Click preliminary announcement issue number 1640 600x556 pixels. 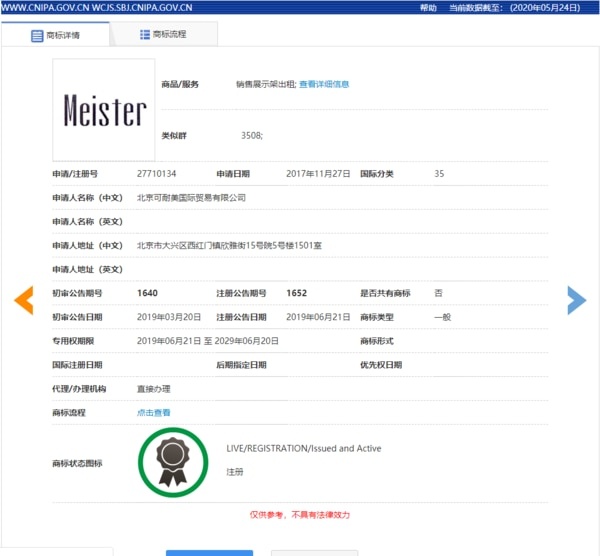[x=147, y=293]
